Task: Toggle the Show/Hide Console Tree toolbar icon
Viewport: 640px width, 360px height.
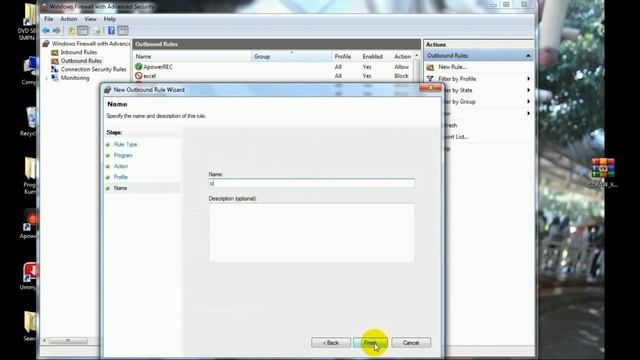Action: (83, 31)
